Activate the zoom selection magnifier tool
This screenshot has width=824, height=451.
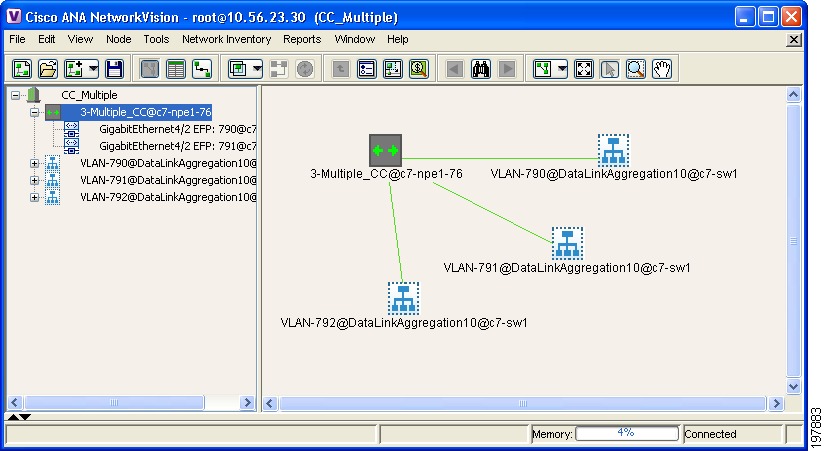(x=636, y=69)
